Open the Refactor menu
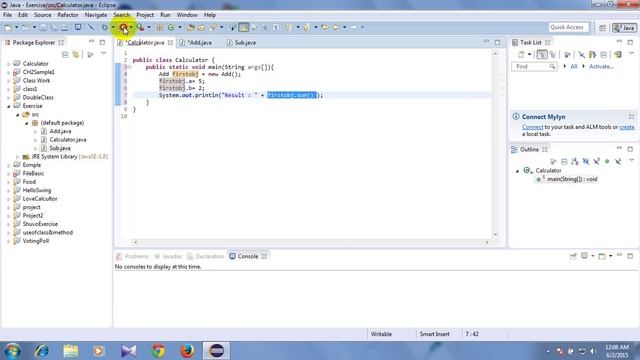640x360 pixels. (x=68, y=15)
